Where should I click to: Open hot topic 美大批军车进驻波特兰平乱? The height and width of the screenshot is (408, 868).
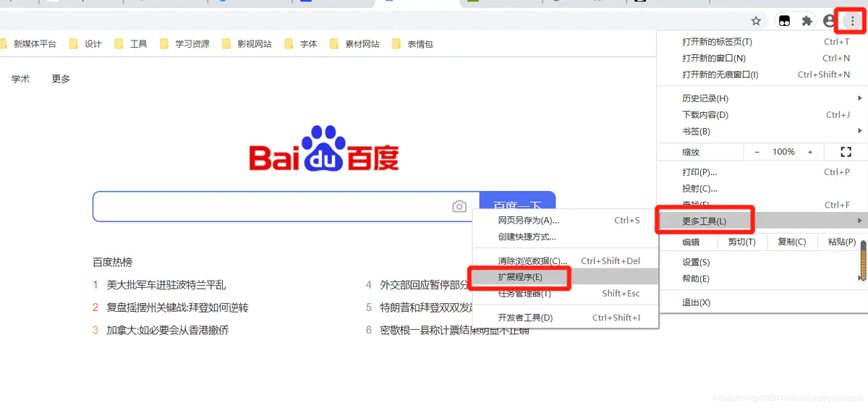[x=166, y=285]
